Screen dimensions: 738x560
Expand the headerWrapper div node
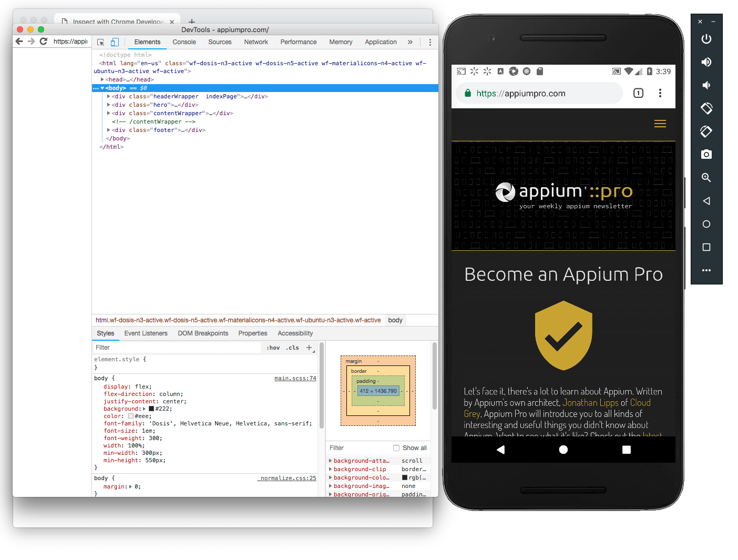[x=108, y=96]
